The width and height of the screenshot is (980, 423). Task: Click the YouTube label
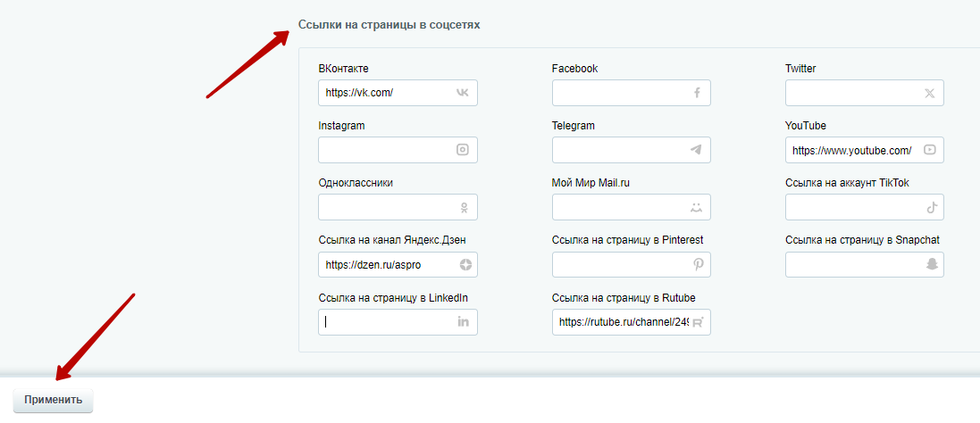tap(806, 126)
